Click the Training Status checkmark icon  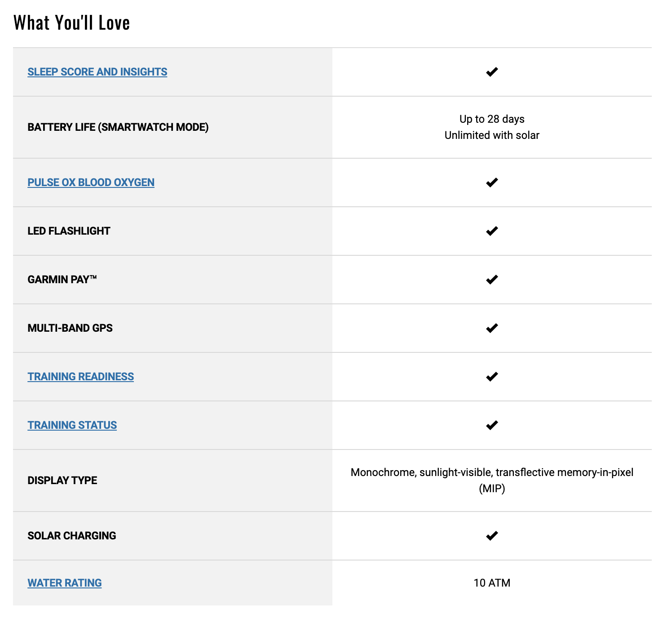[492, 425]
